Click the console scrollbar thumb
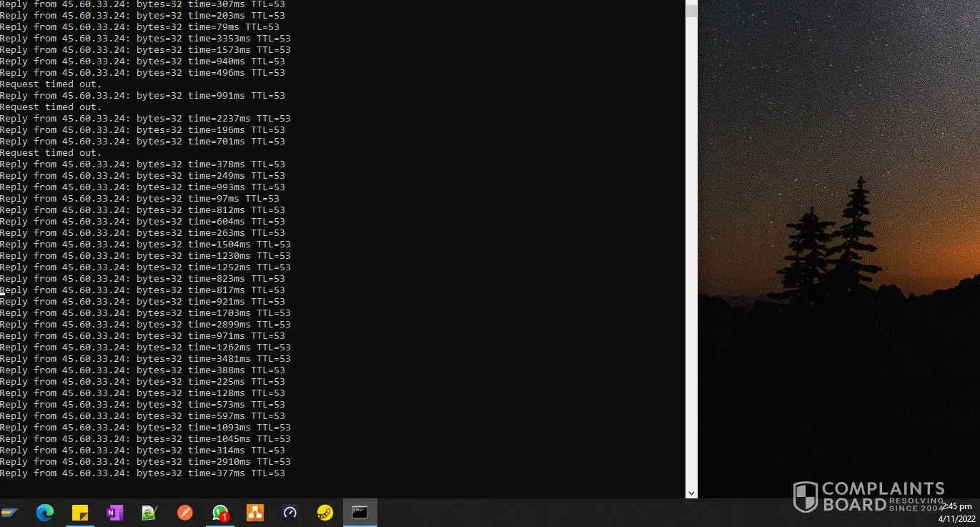The image size is (980, 527). 691,11
